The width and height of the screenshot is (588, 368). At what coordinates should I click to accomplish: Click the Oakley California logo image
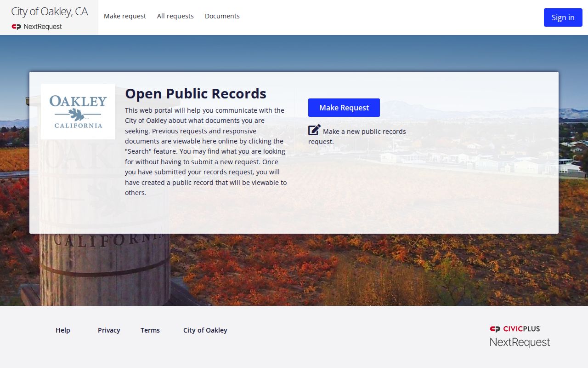point(78,112)
